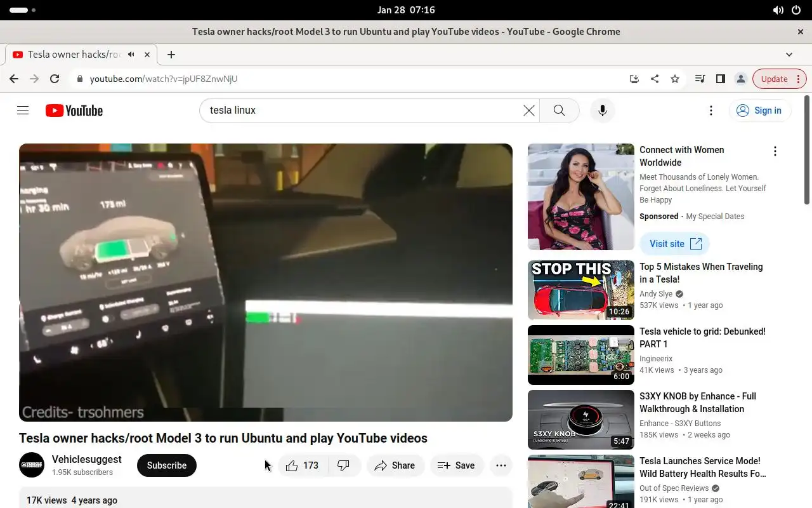
Task: Open Tesla vehicle to grid thumbnail
Action: point(581,355)
